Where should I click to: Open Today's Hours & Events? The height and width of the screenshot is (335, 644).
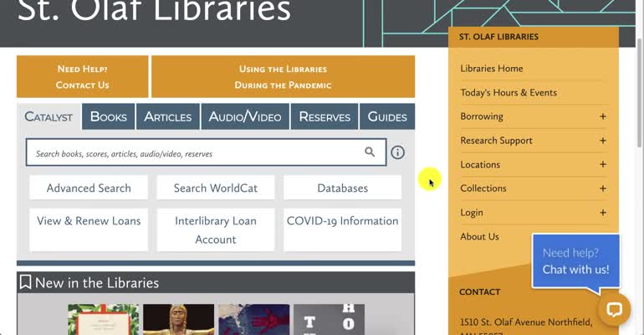click(509, 93)
